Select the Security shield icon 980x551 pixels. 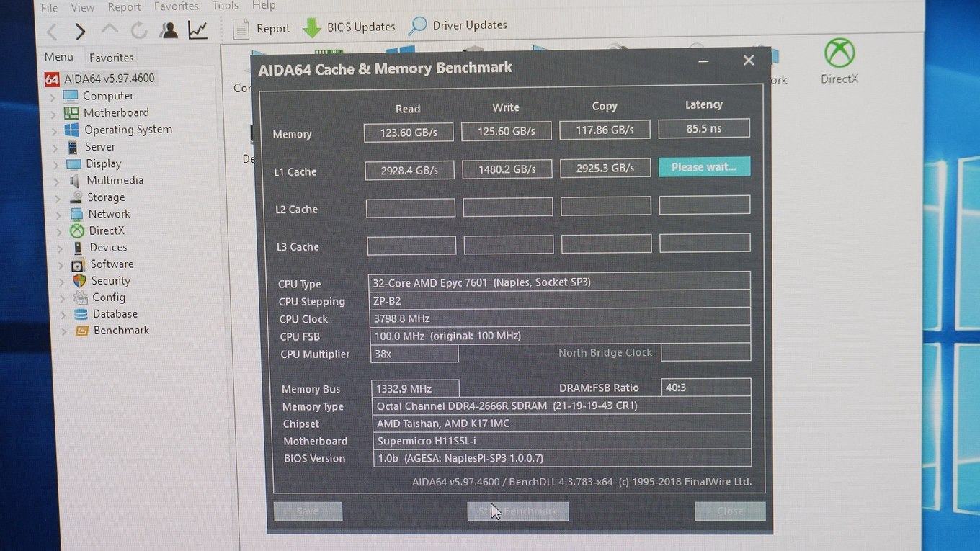(79, 281)
